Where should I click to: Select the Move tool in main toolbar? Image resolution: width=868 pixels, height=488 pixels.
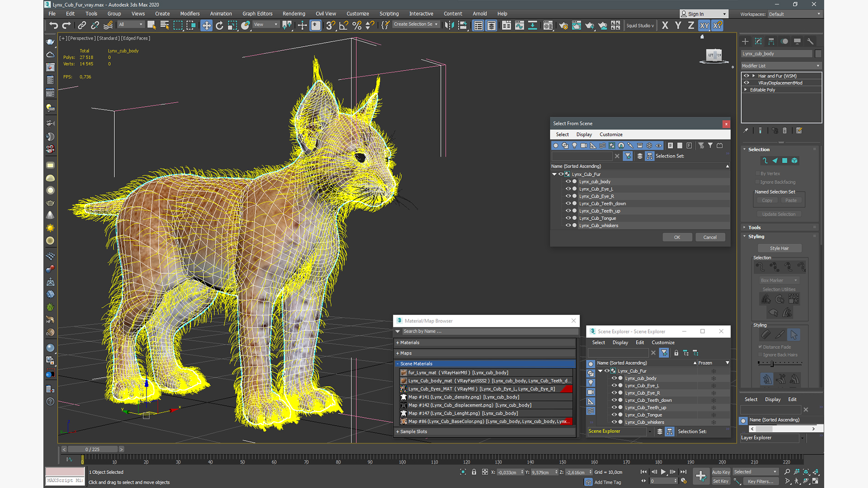(206, 26)
